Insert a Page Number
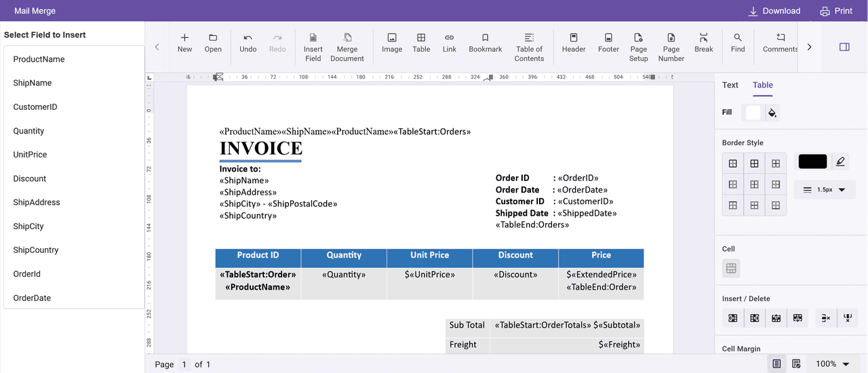Viewport: 868px width, 373px height. pos(671,47)
